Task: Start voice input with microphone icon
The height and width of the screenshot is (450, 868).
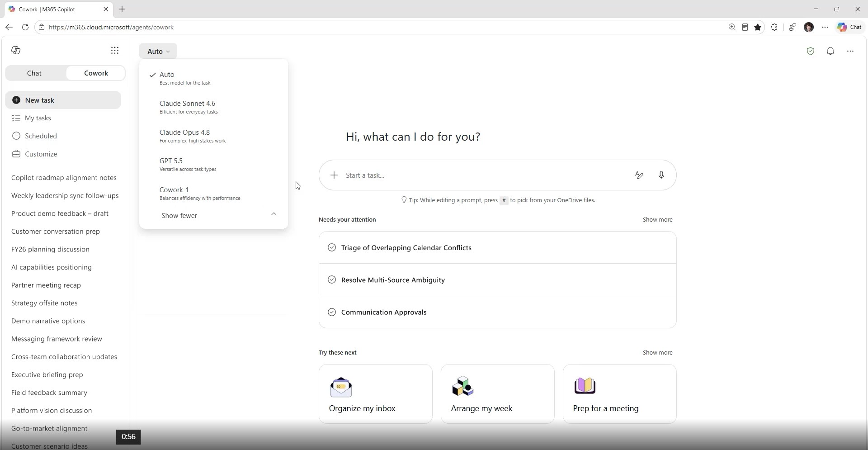Action: (661, 175)
